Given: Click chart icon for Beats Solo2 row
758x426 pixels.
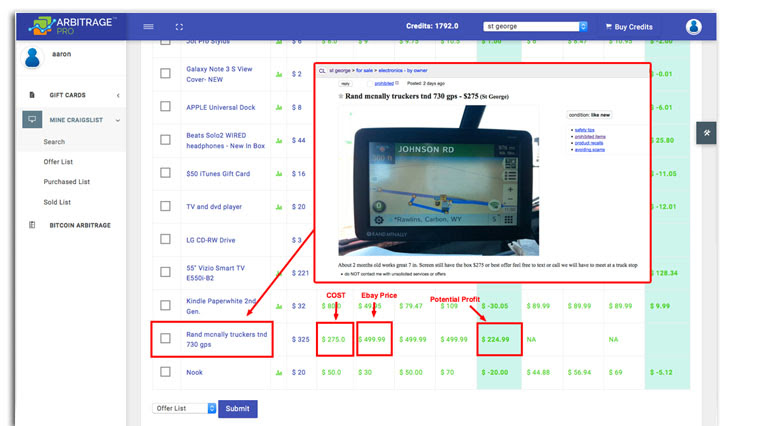Looking at the screenshot, I should point(279,141).
